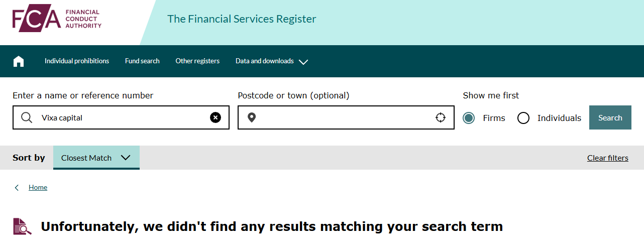Click the back chevron beside Home
The width and height of the screenshot is (644, 251).
click(x=17, y=188)
